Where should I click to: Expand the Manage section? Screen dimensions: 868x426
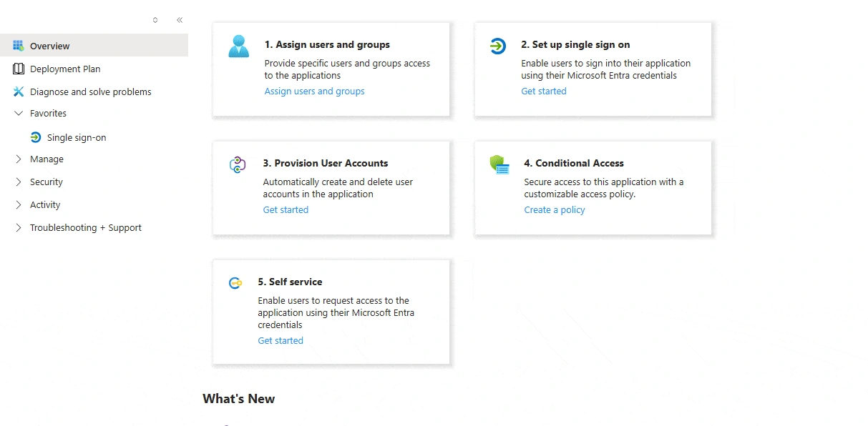tap(17, 159)
